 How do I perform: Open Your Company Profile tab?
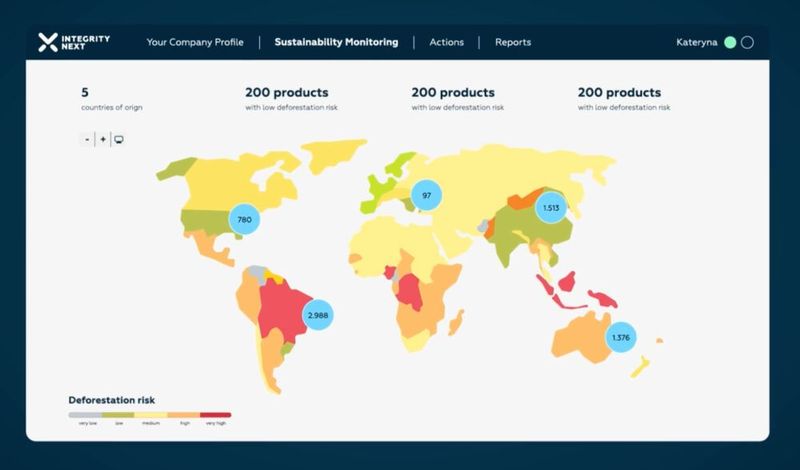point(195,42)
